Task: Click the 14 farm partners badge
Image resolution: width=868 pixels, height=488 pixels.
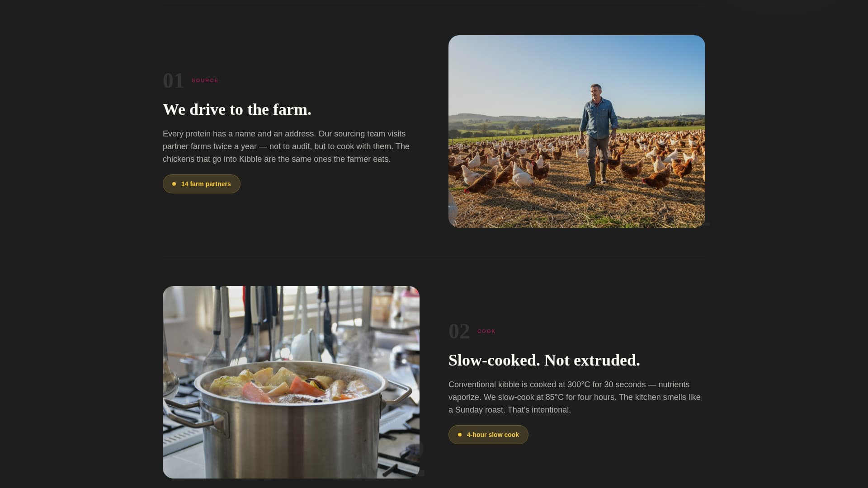Action: coord(202,184)
